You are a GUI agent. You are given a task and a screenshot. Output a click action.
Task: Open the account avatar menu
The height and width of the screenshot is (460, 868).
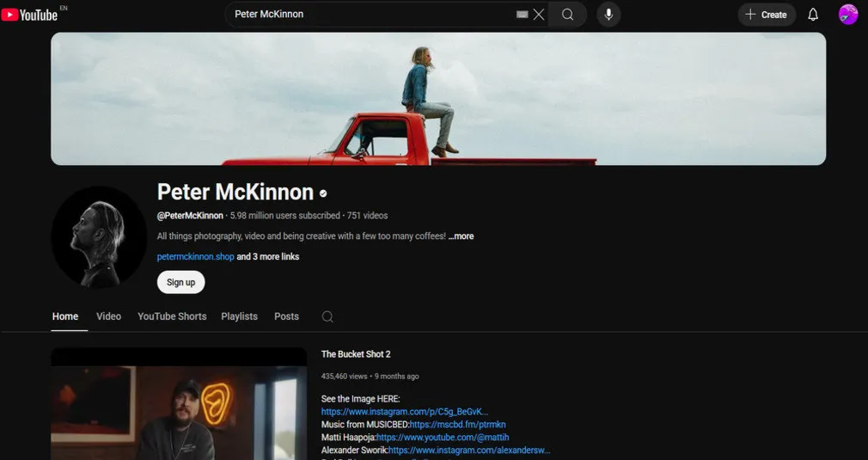click(848, 15)
